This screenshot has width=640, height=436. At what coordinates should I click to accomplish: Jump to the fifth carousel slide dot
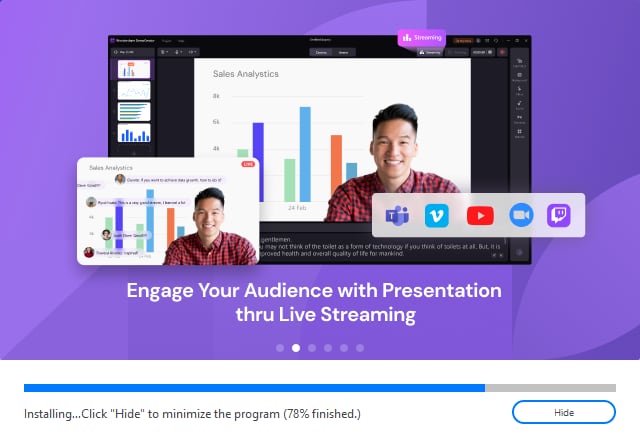click(x=344, y=348)
